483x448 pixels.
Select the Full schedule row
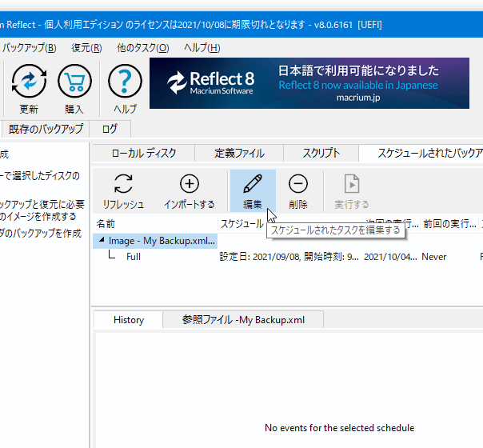tap(134, 257)
